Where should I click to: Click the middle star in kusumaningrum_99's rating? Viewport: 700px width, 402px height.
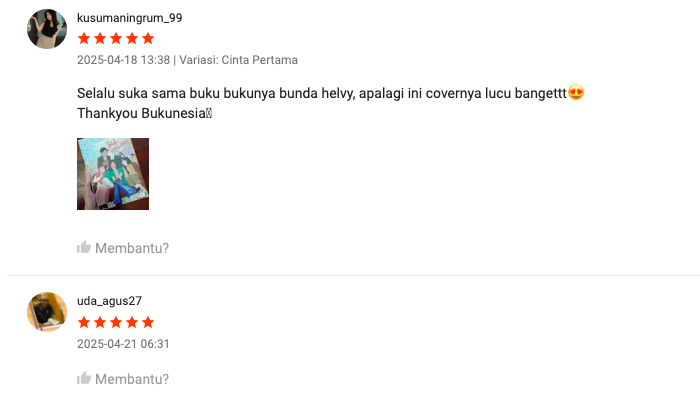pyautogui.click(x=116, y=39)
